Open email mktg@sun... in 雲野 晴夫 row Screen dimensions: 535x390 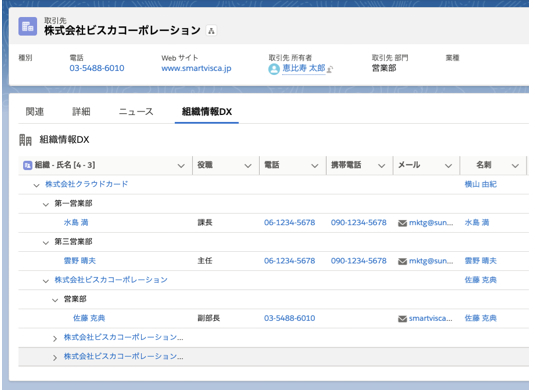point(431,261)
